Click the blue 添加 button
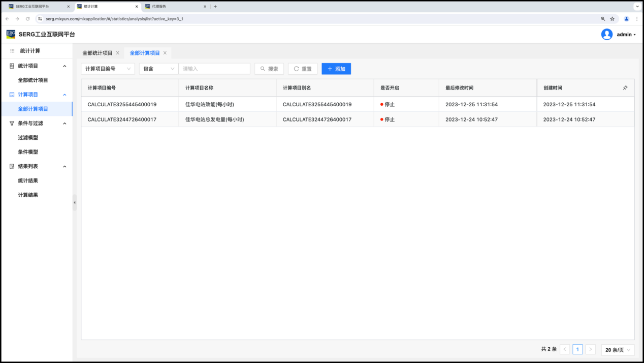Image resolution: width=644 pixels, height=363 pixels. 336,69
